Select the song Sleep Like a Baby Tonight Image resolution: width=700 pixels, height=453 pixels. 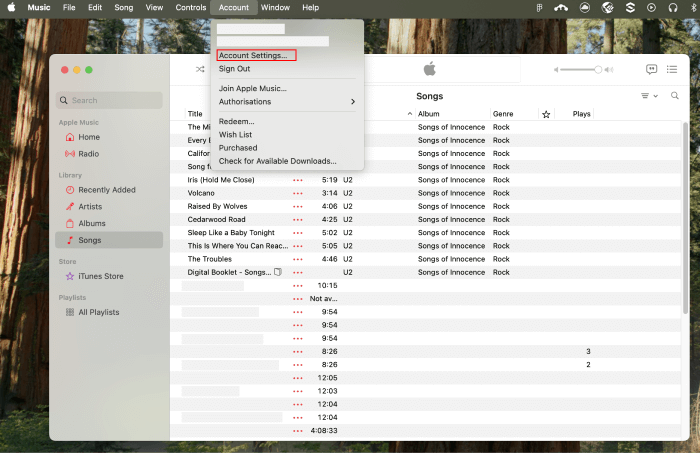231,233
